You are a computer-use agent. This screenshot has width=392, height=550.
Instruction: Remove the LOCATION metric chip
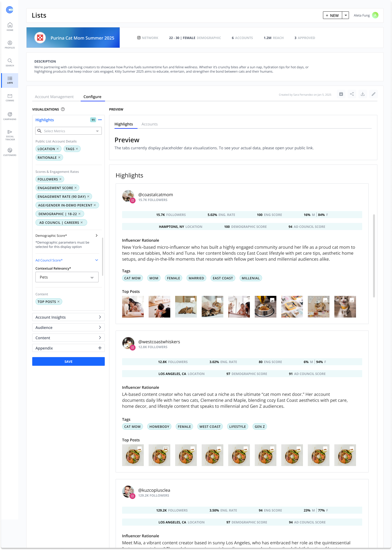58,149
